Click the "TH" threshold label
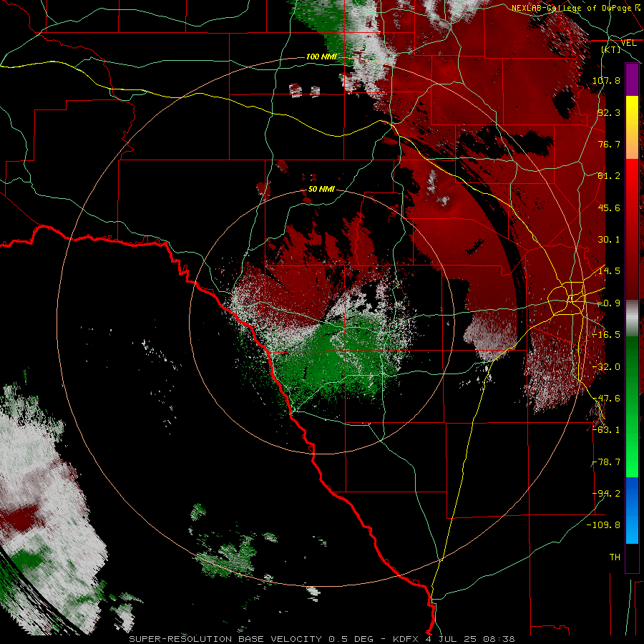 615,557
